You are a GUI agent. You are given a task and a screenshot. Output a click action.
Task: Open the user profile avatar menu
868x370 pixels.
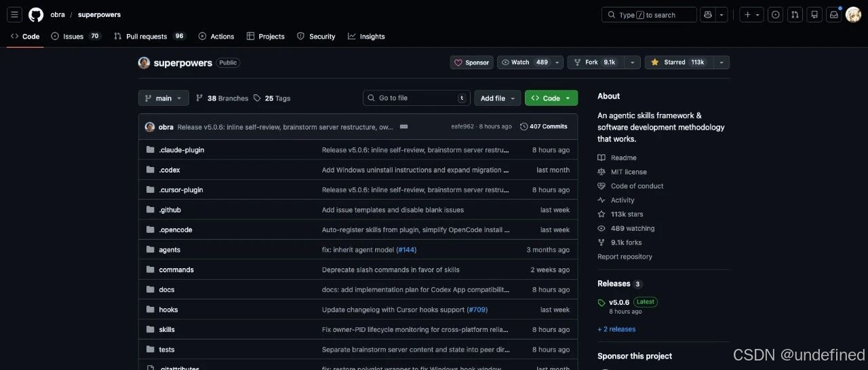tap(853, 14)
